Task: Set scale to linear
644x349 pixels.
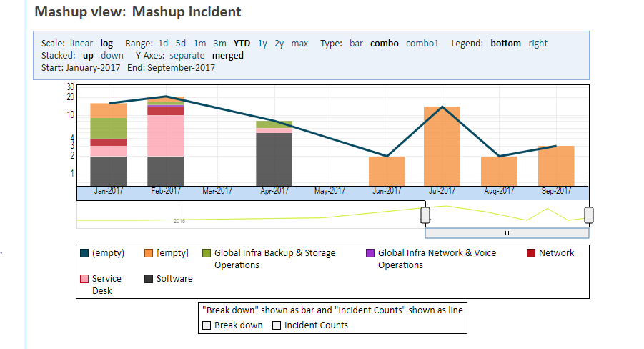Action: [x=81, y=44]
